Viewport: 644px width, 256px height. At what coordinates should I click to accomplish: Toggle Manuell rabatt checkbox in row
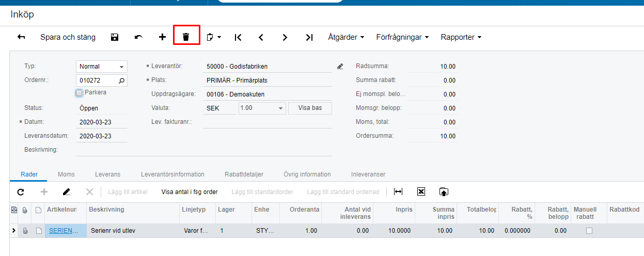tap(589, 231)
